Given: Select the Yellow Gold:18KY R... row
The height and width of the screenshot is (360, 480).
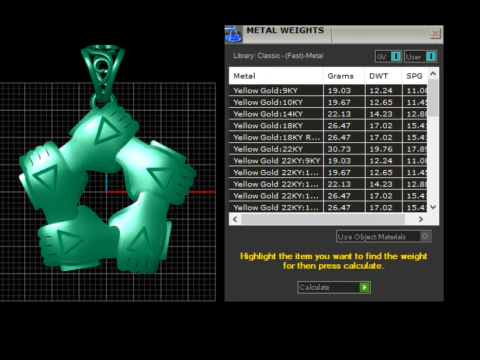Looking at the screenshot, I should [x=328, y=137].
